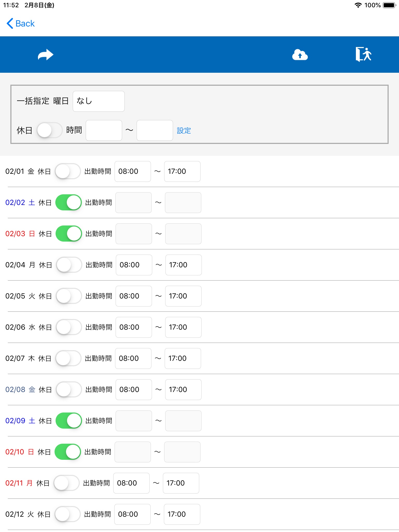The width and height of the screenshot is (399, 532).
Task: Edit 02/01 start time 08:00
Action: coord(133,171)
